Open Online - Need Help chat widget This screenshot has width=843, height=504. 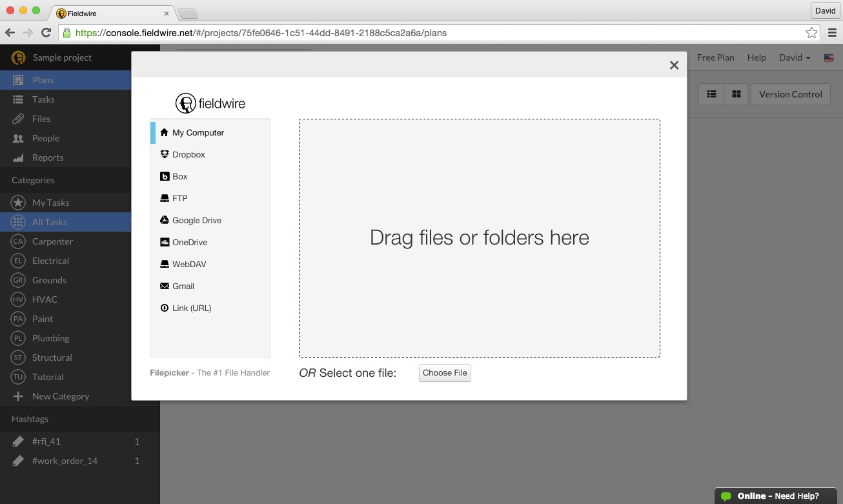(775, 496)
